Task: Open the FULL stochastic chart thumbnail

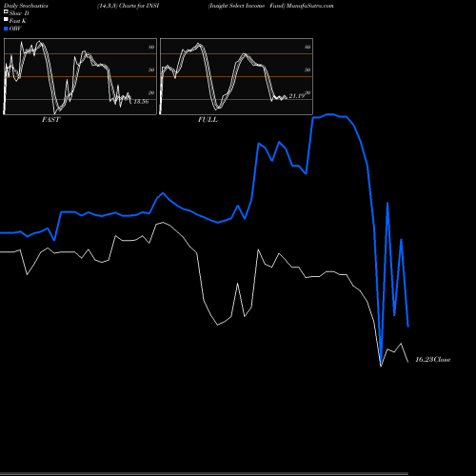Action: click(236, 76)
